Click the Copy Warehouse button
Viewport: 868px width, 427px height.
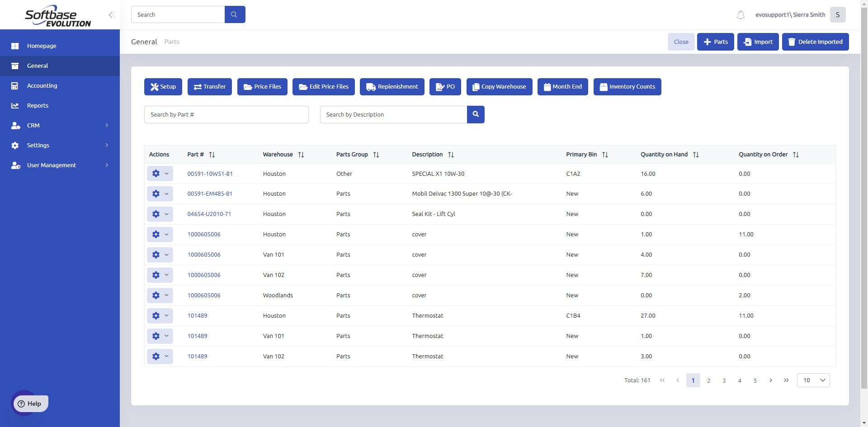500,87
